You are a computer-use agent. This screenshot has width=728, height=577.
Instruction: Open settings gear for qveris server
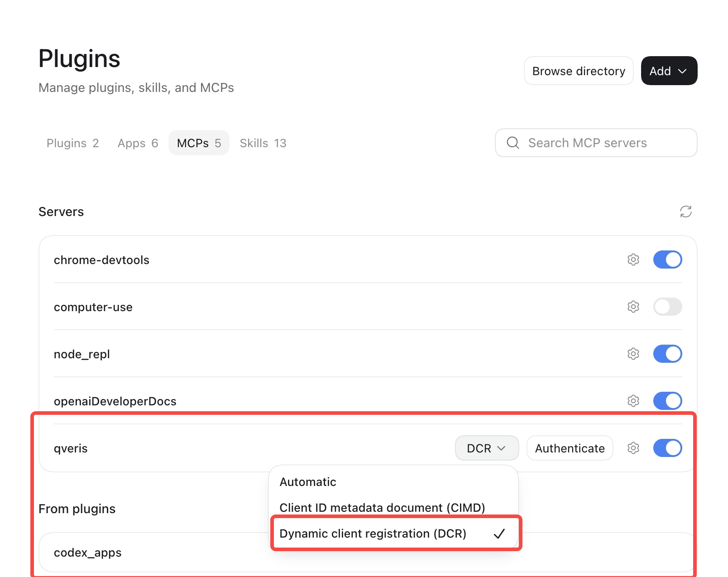coord(633,448)
